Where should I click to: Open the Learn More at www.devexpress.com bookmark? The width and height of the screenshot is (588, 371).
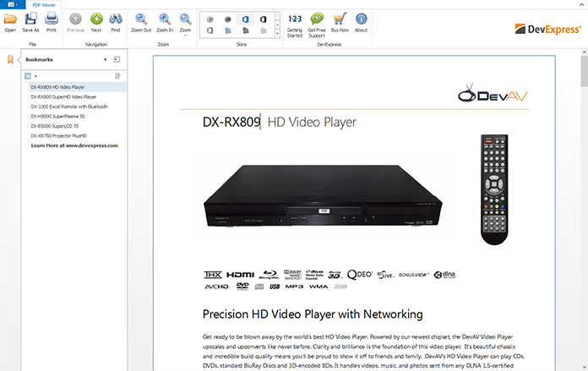tap(74, 145)
